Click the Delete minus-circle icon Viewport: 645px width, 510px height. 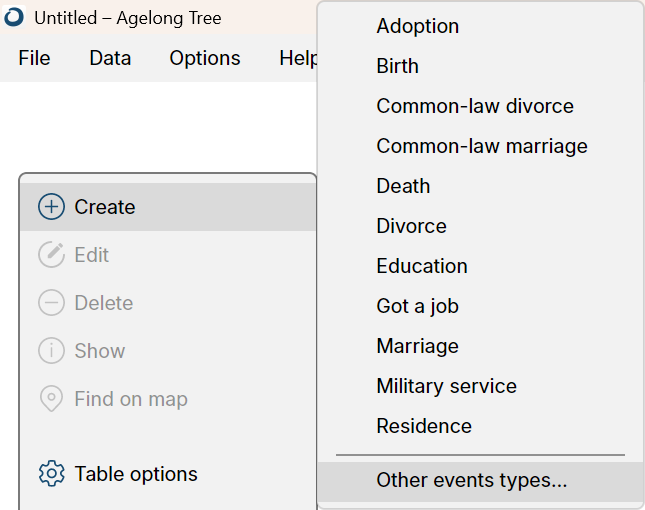pos(51,303)
